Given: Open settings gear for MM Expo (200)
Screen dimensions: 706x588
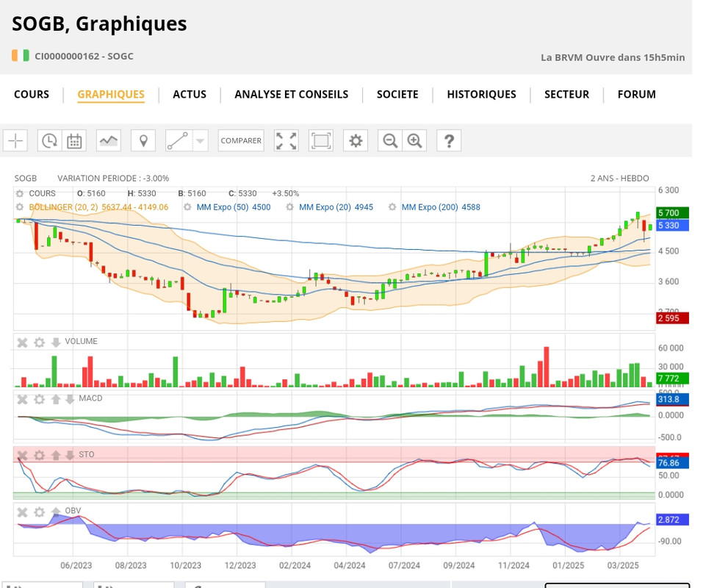Looking at the screenshot, I should tap(392, 207).
